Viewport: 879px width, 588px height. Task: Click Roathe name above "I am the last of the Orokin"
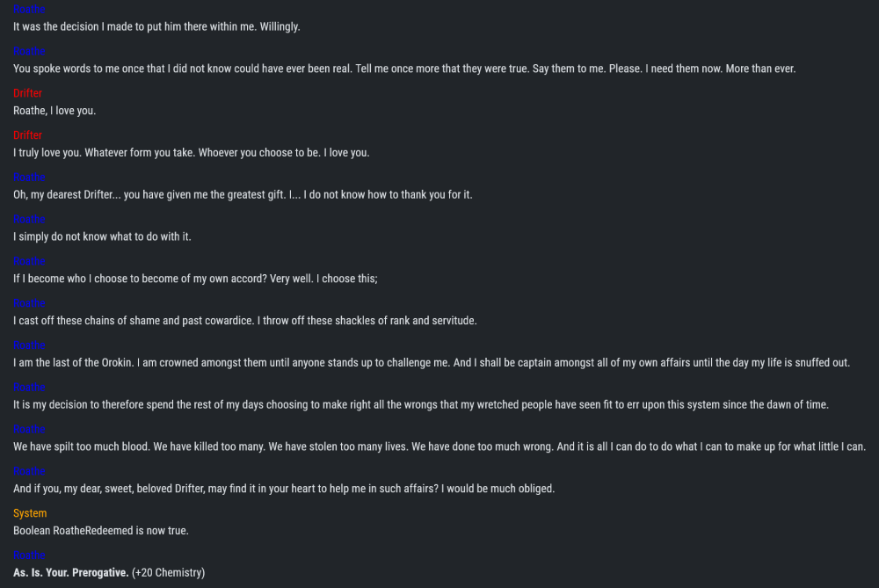point(29,345)
